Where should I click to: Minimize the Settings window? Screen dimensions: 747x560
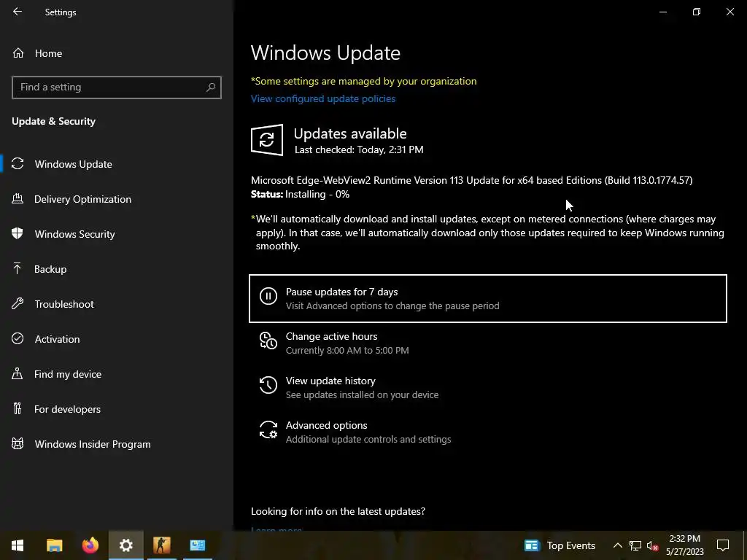pos(662,12)
